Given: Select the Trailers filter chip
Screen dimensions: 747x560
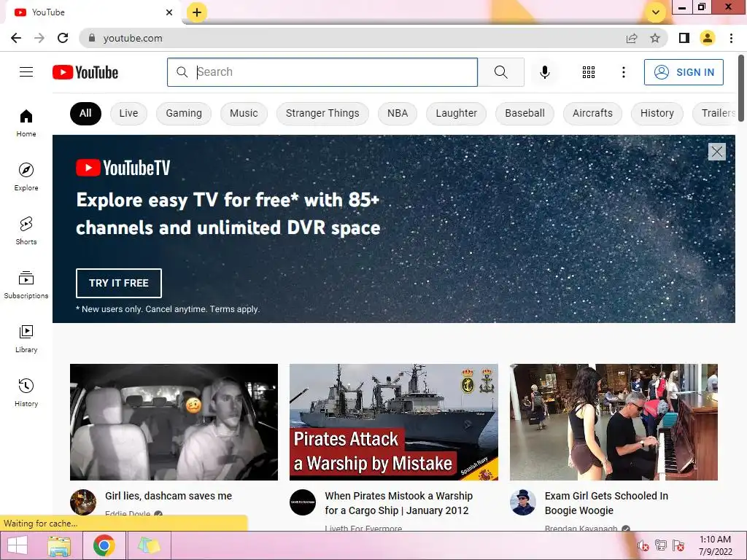Looking at the screenshot, I should (714, 113).
